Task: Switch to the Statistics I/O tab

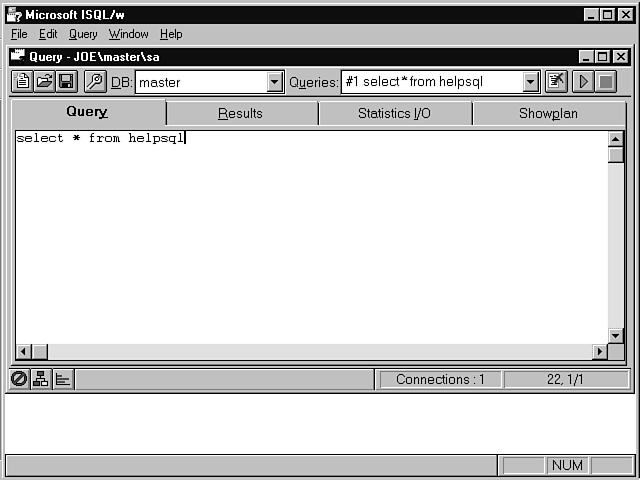Action: pos(394,113)
